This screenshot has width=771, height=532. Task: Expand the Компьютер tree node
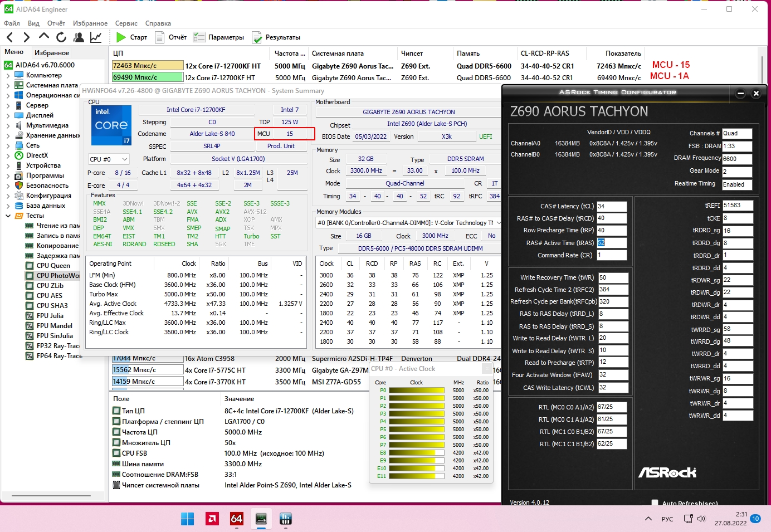coord(8,75)
